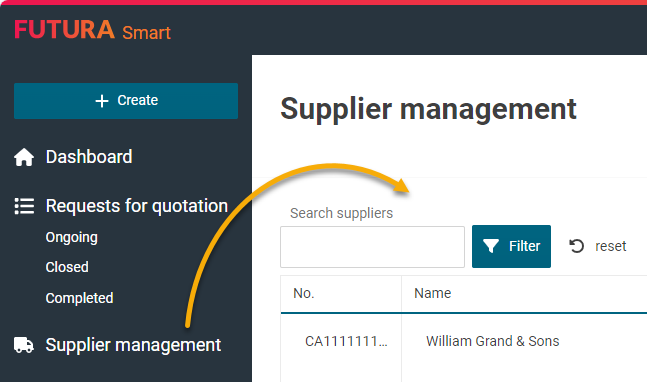This screenshot has width=647, height=382.
Task: Click the Dashboard home icon
Action: coord(24,157)
